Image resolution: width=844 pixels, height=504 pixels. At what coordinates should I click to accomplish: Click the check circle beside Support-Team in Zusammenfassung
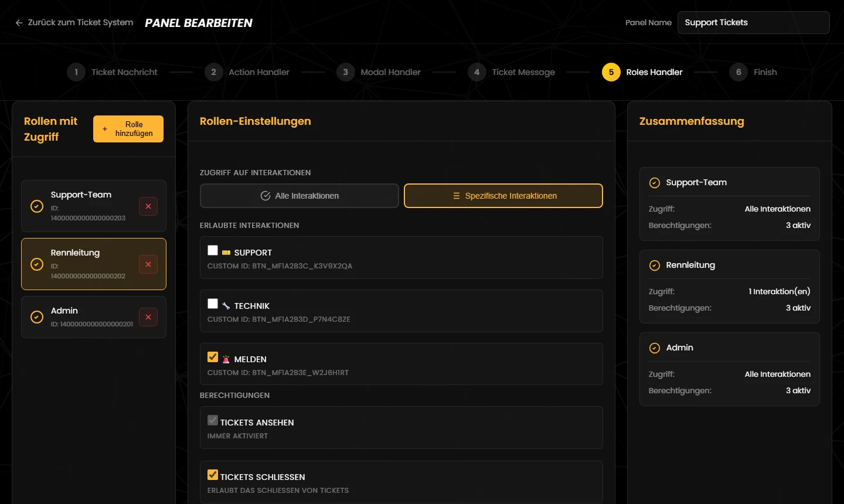[x=655, y=183]
